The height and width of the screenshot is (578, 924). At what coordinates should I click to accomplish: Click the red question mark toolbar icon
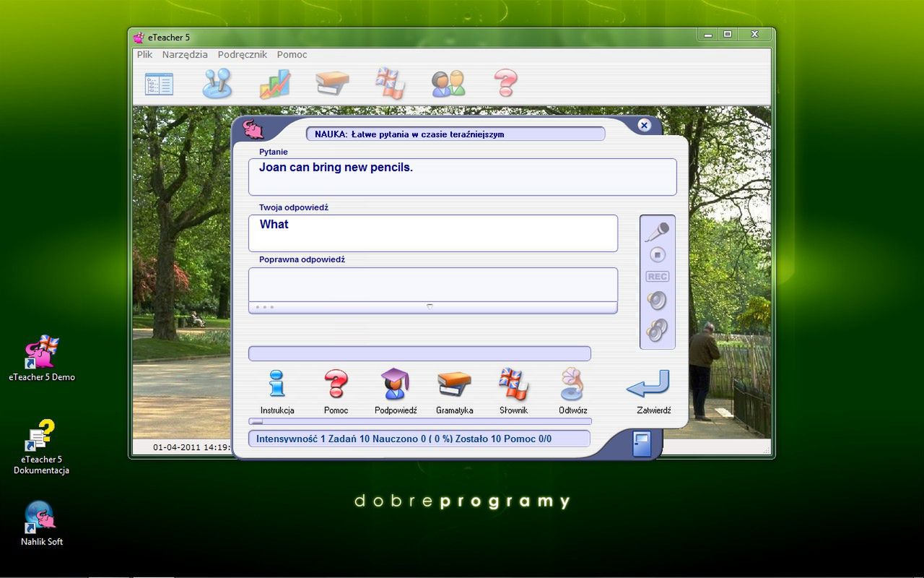(505, 84)
